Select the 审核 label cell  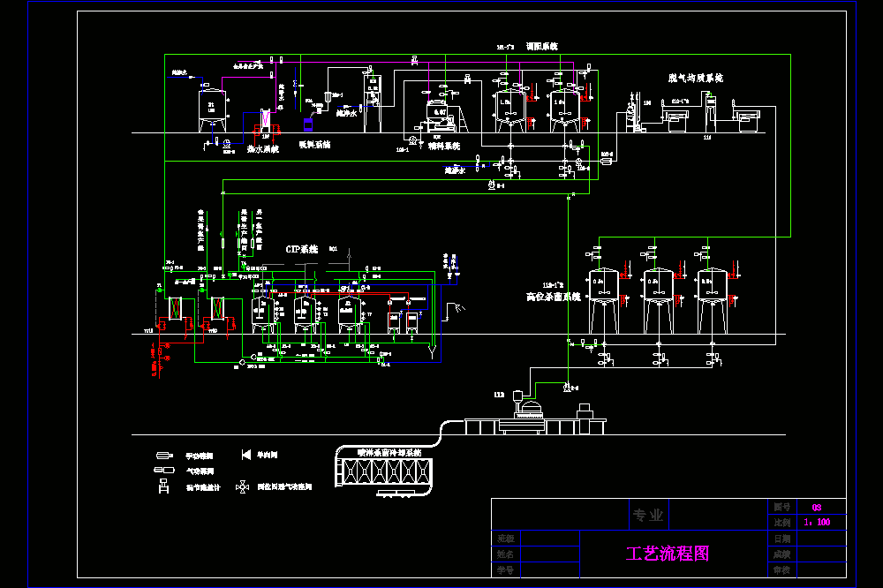(782, 570)
